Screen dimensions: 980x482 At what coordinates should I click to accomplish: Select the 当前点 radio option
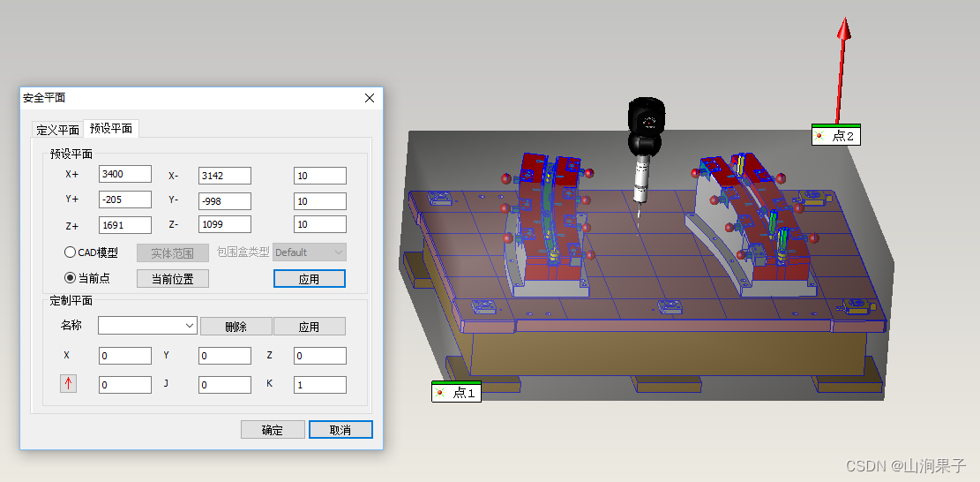pos(87,278)
